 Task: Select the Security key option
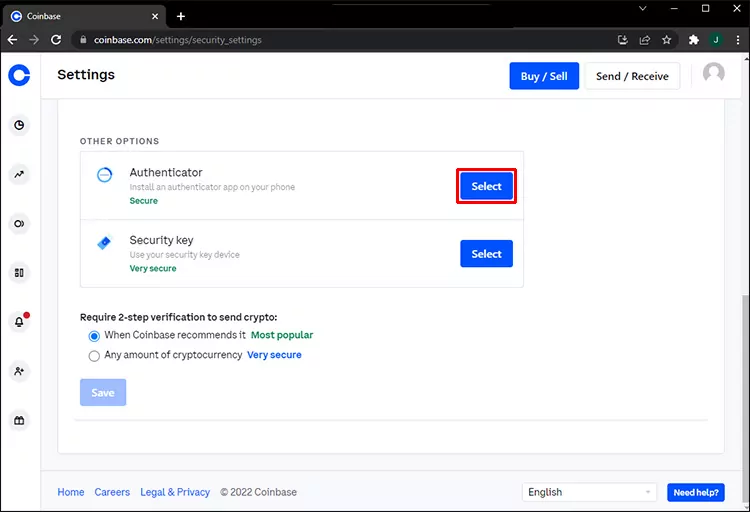(x=486, y=254)
